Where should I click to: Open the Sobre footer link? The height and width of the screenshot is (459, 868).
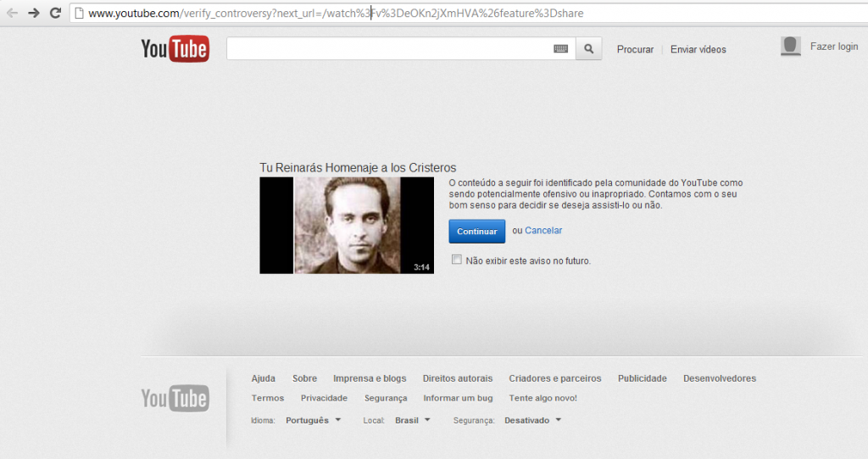[304, 378]
